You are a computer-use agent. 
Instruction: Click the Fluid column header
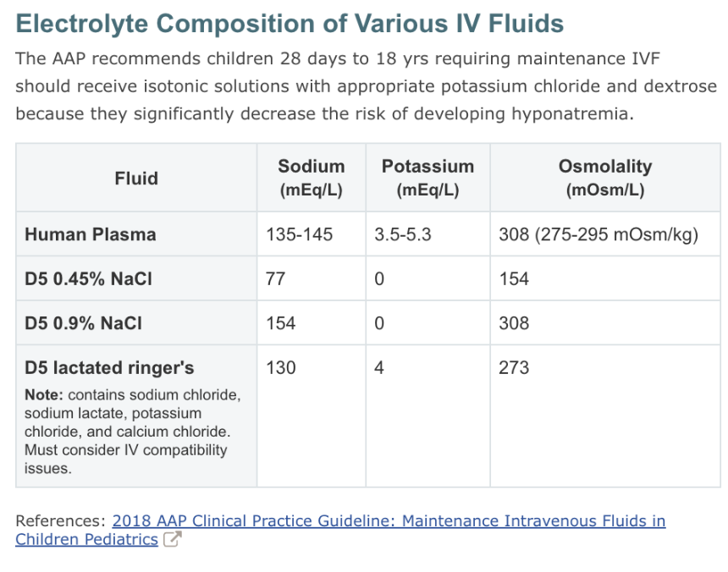pyautogui.click(x=136, y=178)
